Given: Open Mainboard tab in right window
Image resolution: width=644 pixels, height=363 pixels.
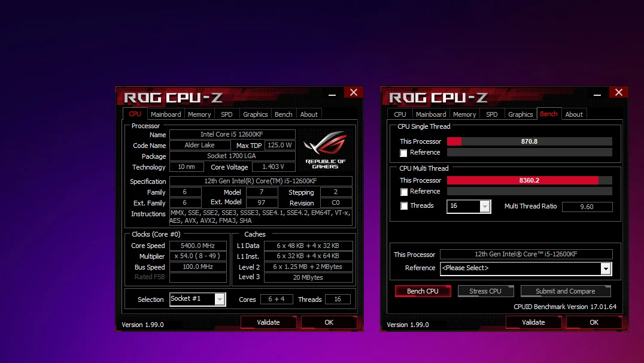Looking at the screenshot, I should pyautogui.click(x=431, y=114).
